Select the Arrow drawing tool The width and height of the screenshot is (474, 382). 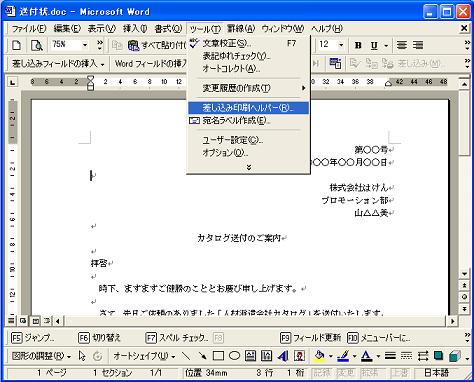[x=202, y=356]
